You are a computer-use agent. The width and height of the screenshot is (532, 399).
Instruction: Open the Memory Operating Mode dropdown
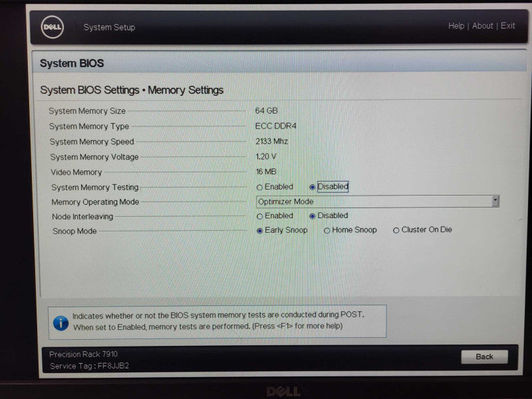(377, 201)
